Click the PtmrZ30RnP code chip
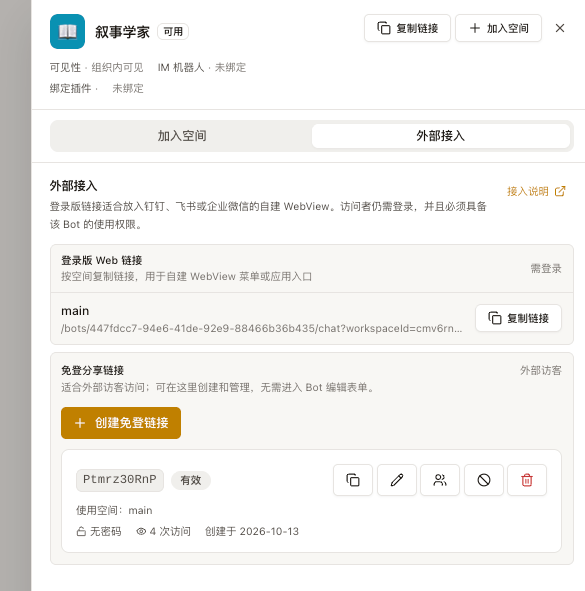The height and width of the screenshot is (591, 585). tap(120, 480)
